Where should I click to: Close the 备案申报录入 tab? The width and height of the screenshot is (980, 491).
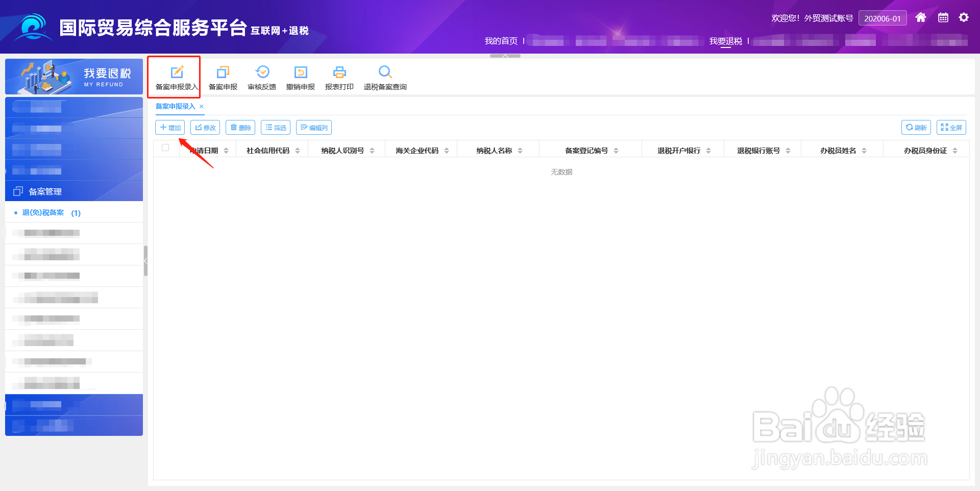click(202, 107)
